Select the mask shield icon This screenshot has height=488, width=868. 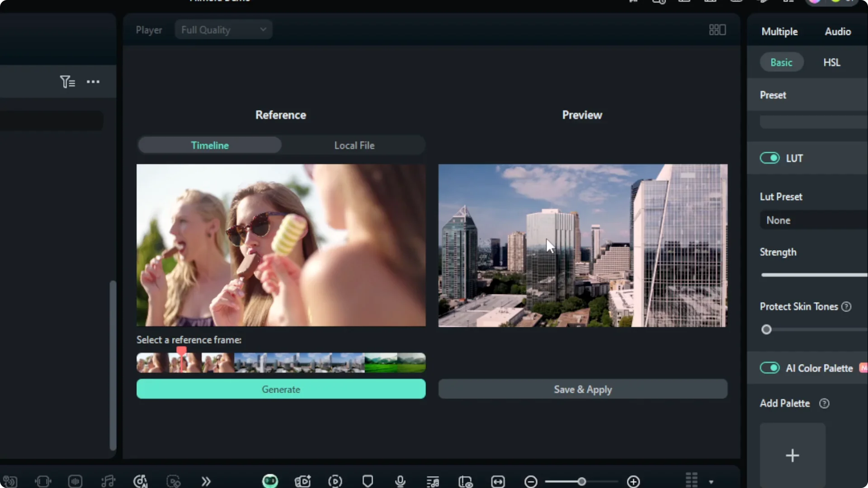tap(368, 481)
